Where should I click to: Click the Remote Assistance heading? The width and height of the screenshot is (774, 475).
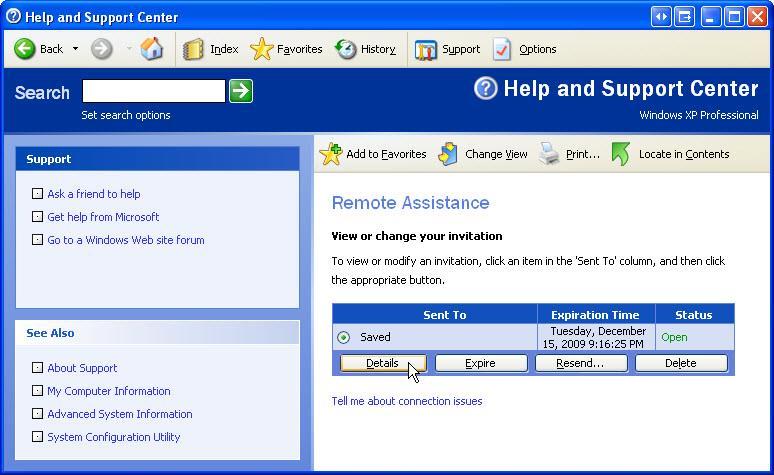pyautogui.click(x=410, y=203)
